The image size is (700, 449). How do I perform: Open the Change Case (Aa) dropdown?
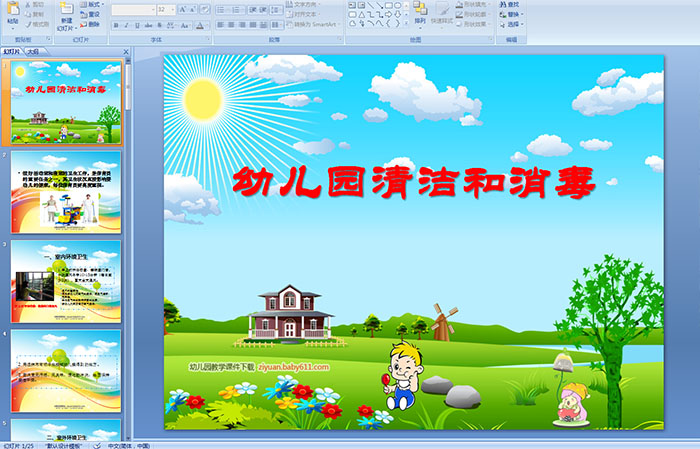point(185,25)
